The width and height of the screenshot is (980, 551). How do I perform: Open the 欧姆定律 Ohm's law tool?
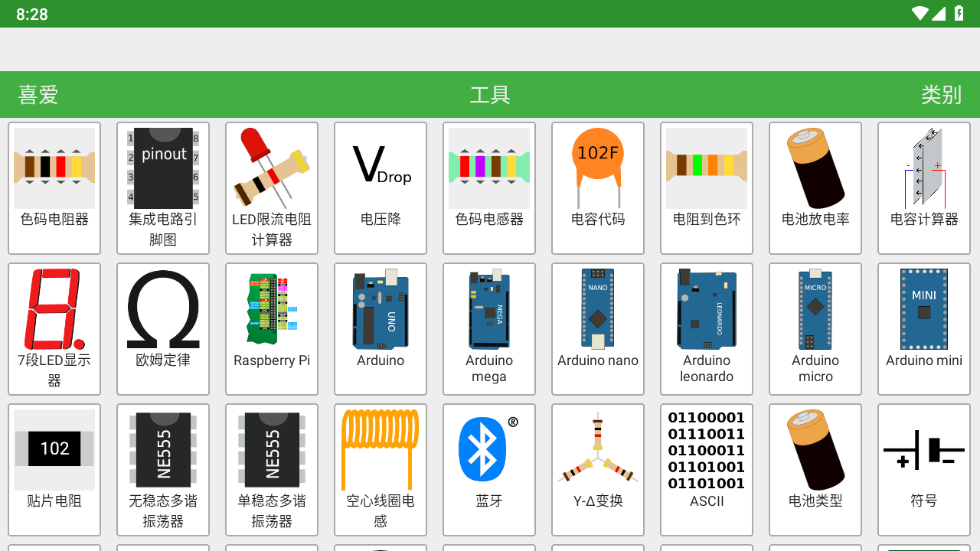(x=163, y=329)
